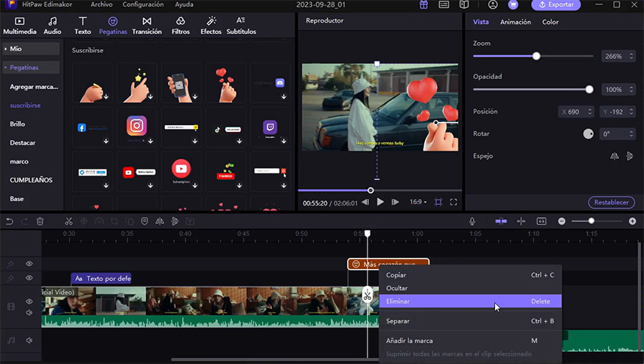644x364 pixels.
Task: Adjust Posición X 690 stepper
Action: (x=590, y=112)
